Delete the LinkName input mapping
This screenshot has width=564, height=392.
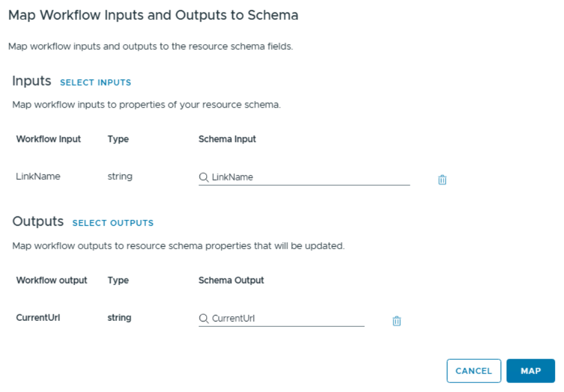tap(442, 180)
